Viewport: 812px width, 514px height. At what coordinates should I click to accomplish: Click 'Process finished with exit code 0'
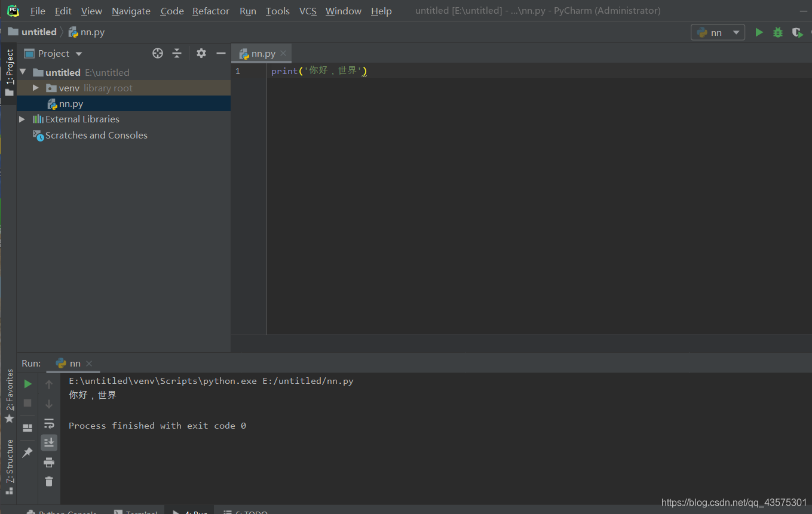(x=157, y=426)
